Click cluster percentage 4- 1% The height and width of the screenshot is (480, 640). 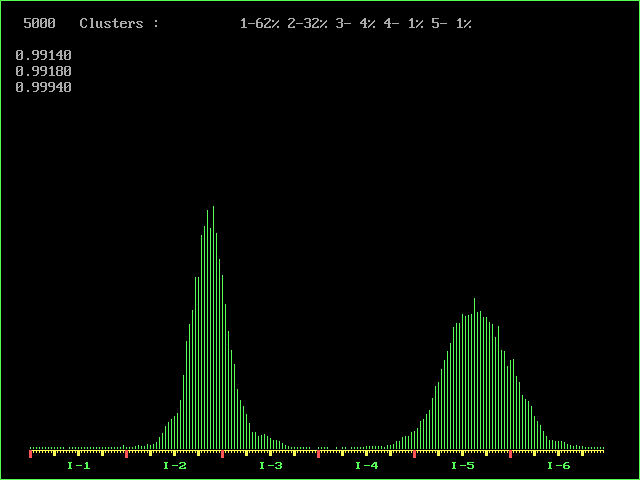404,24
